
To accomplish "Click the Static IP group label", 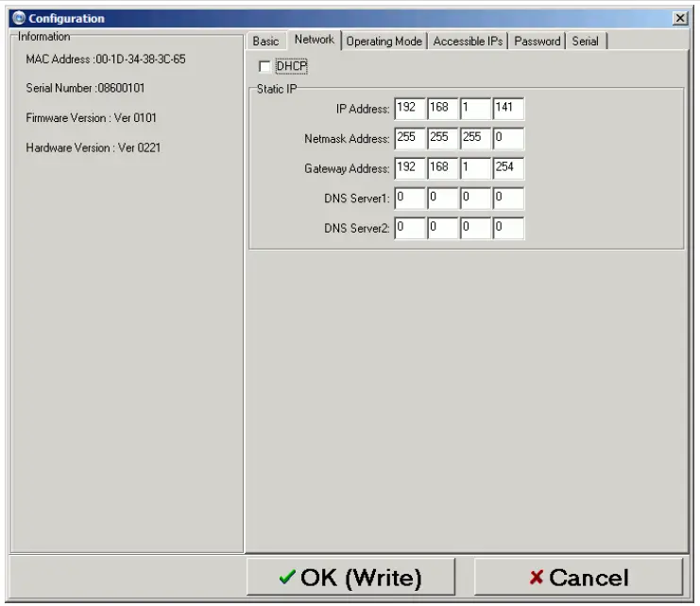I will click(277, 89).
